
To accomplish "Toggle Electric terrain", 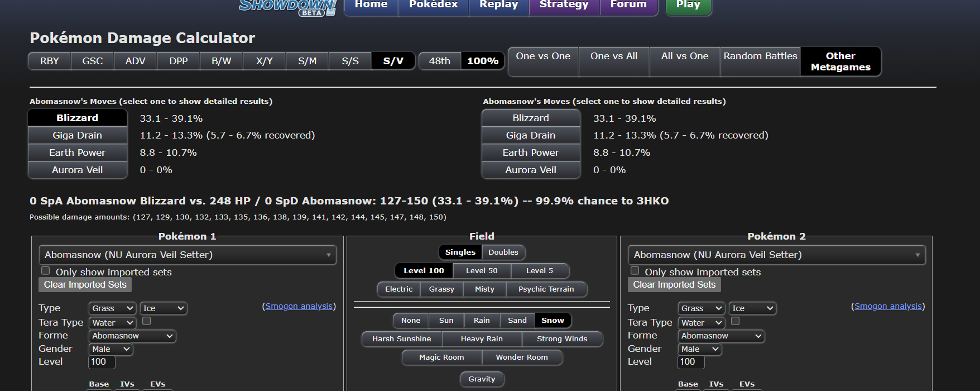I will click(x=399, y=289).
